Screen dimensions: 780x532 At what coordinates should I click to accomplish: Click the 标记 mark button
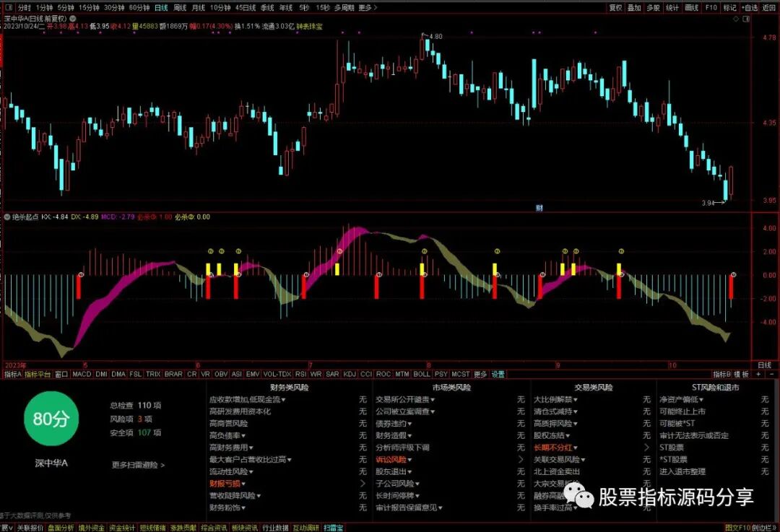click(x=729, y=7)
